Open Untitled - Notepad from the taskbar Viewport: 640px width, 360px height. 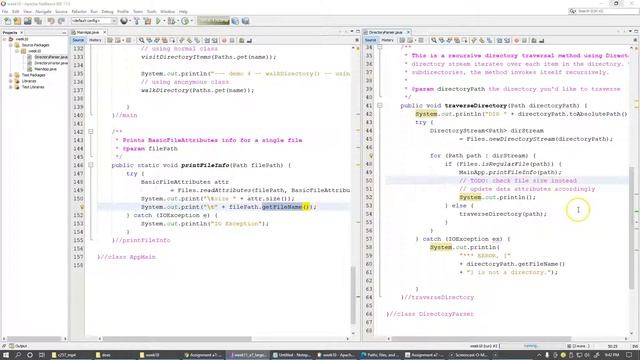tap(292, 355)
